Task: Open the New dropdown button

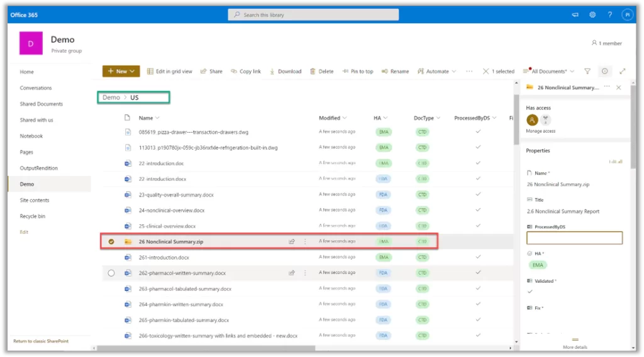Action: [x=121, y=71]
